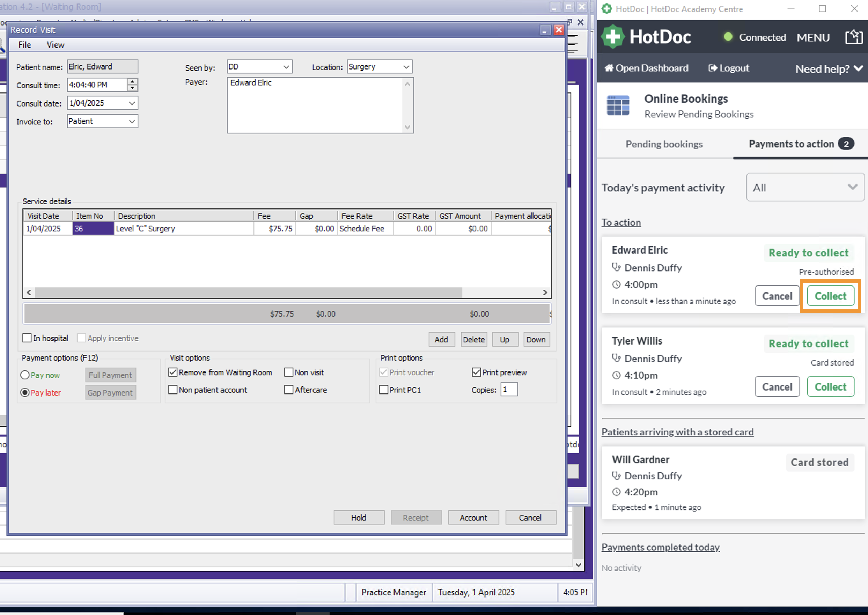Click the Hold button
This screenshot has width=868, height=615.
pyautogui.click(x=359, y=518)
